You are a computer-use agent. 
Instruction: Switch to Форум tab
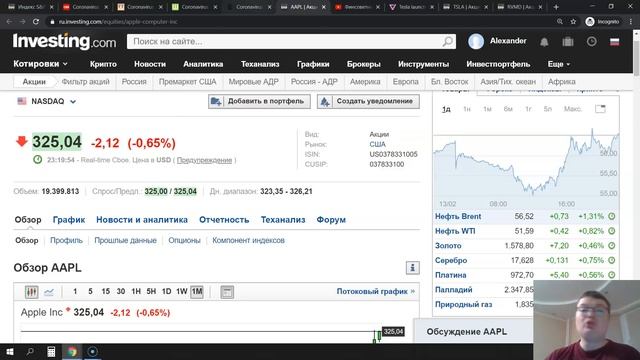tap(331, 220)
